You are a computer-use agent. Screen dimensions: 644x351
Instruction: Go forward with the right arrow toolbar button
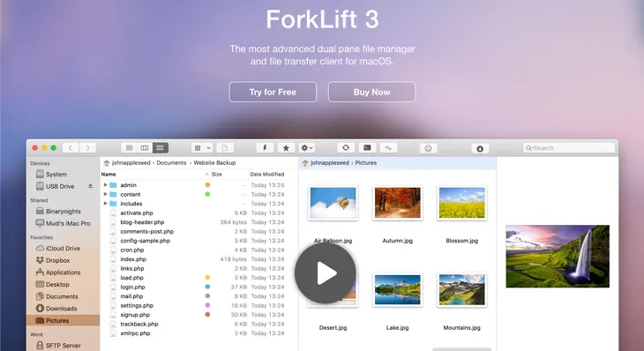(87, 148)
